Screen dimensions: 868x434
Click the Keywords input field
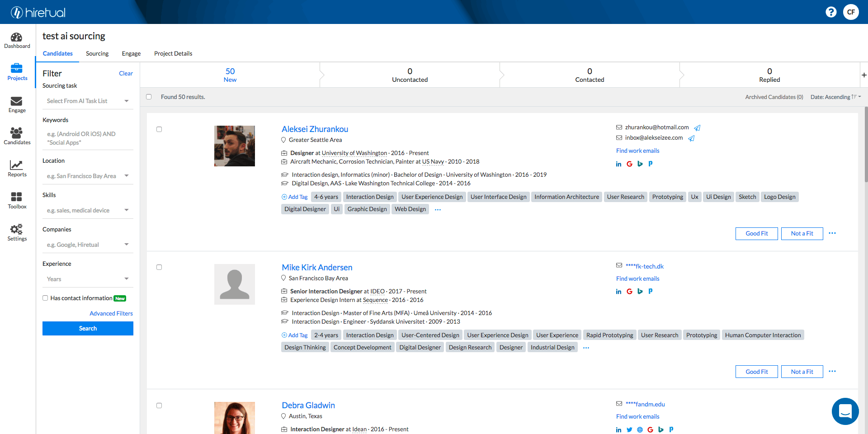tap(88, 138)
